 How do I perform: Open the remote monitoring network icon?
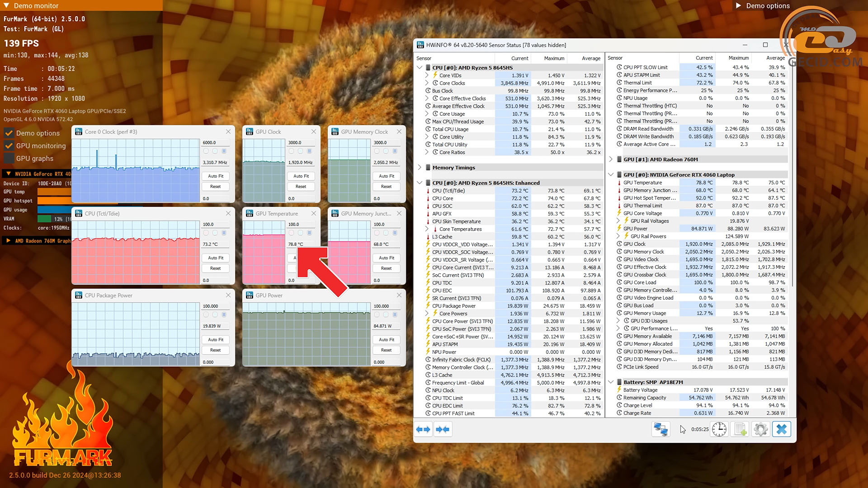click(x=660, y=429)
